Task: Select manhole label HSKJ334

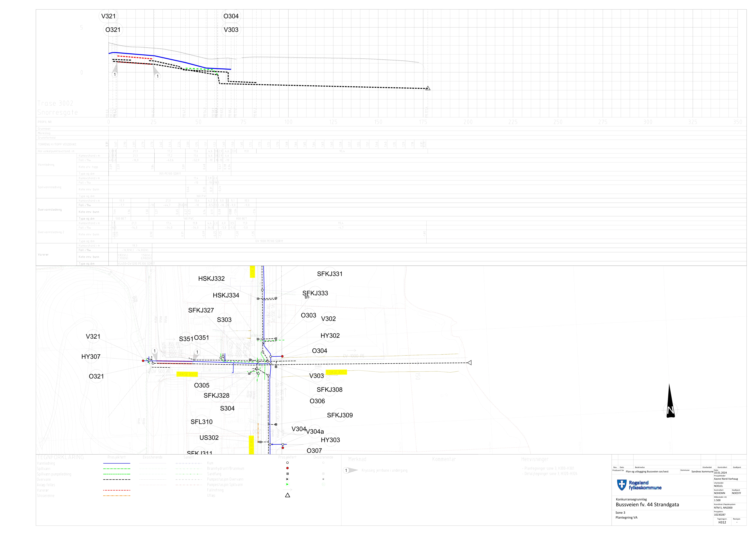Action: click(226, 295)
